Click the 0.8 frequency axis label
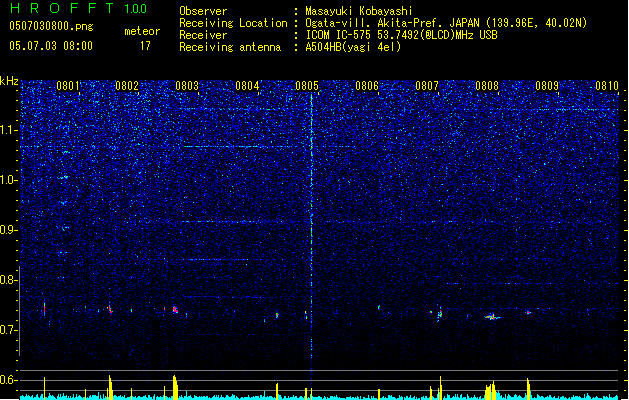The width and height of the screenshot is (629, 400). (9, 280)
